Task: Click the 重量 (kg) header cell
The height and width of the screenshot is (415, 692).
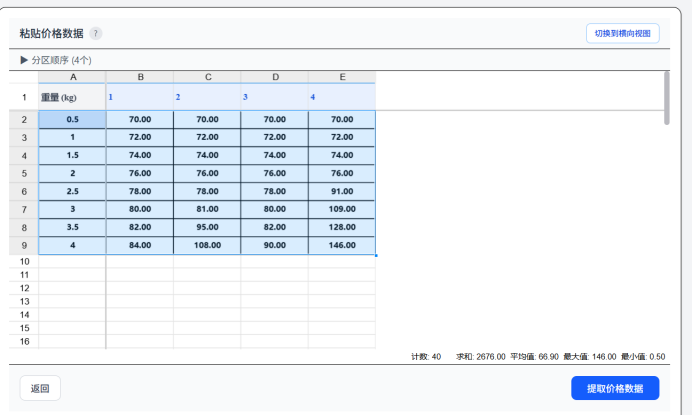Action: click(x=72, y=97)
